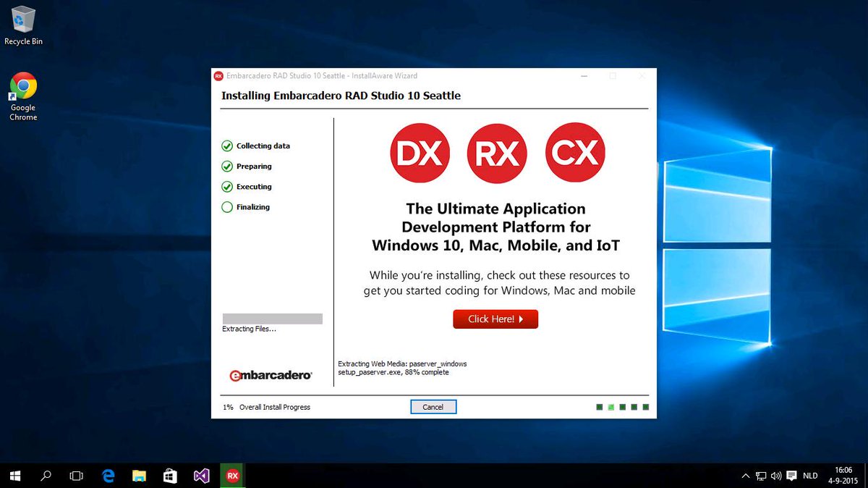Screen dimensions: 868x488
Task: Click 'Installing Embarcadero RAD Studio 10 Seattle' heading
Action: tap(341, 96)
